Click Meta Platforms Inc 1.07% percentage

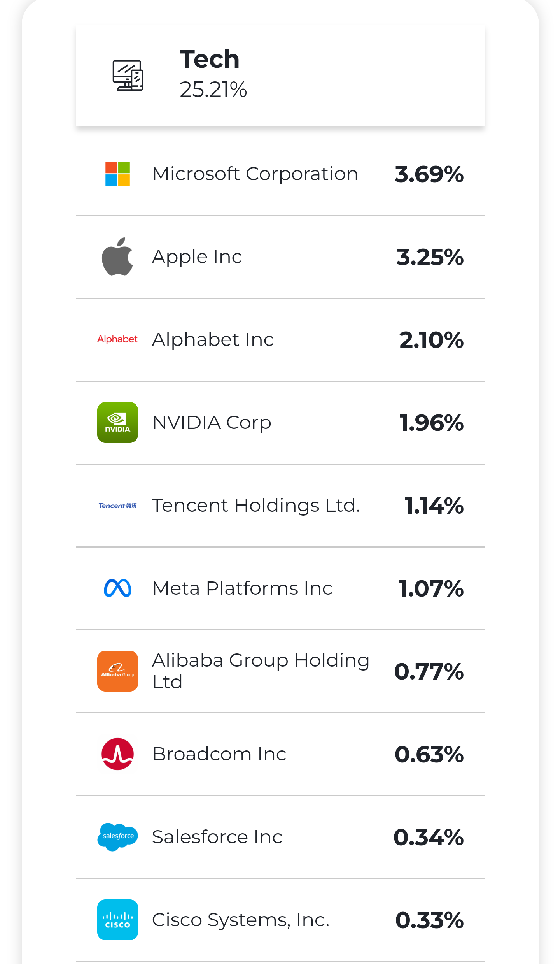[x=431, y=588]
